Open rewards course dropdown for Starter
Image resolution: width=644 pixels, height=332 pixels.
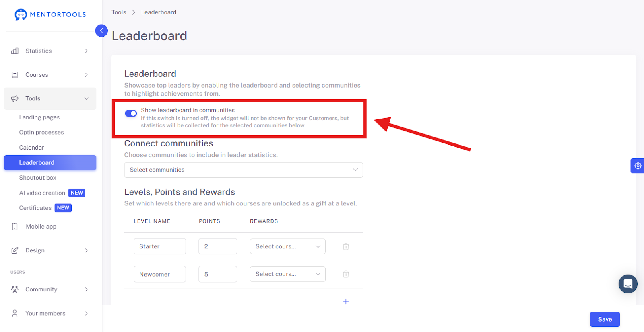pyautogui.click(x=288, y=246)
